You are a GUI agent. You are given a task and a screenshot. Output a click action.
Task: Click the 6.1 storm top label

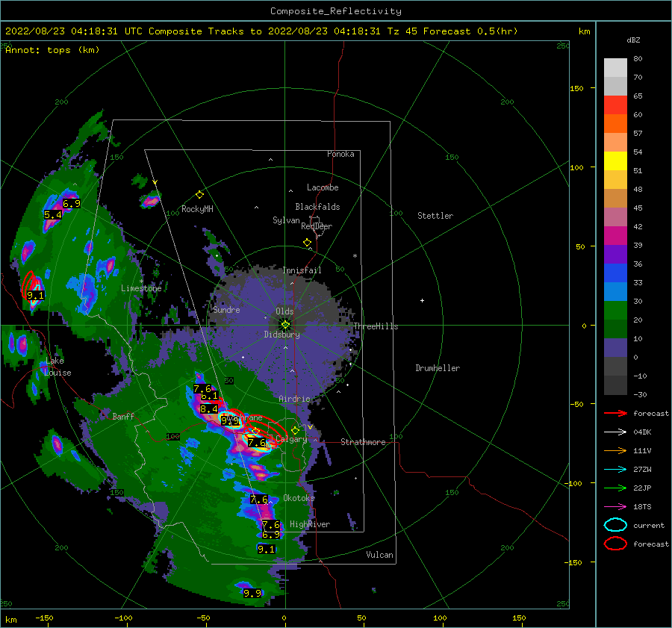210,396
